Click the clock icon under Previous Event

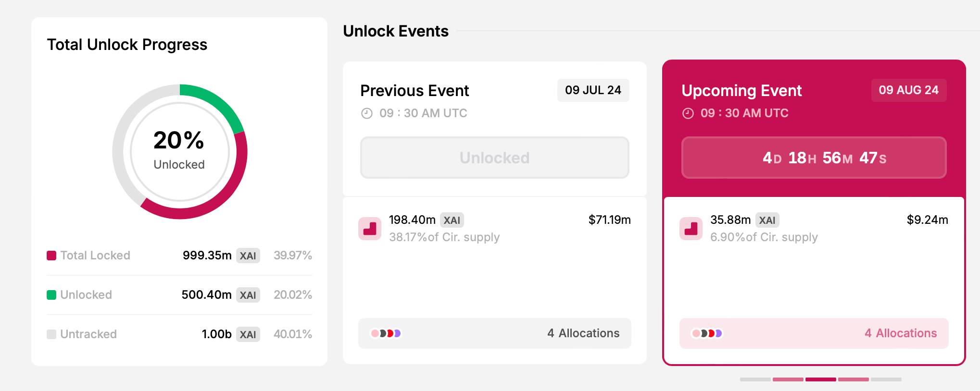(x=367, y=113)
